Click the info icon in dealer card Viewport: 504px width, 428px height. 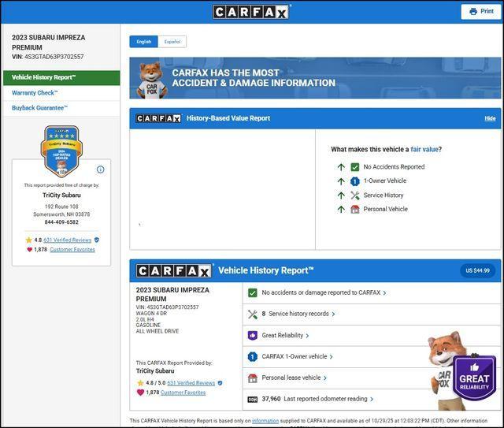(x=100, y=169)
